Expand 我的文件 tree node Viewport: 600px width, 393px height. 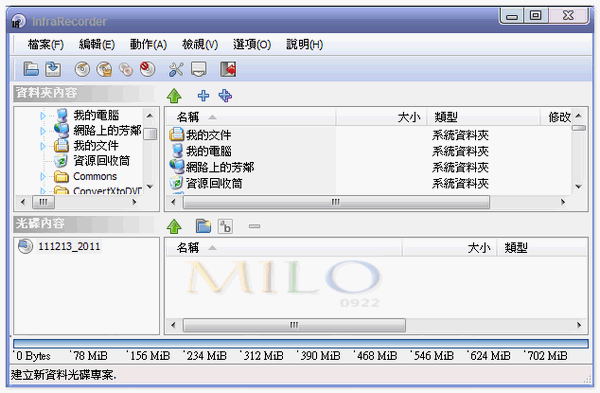click(43, 146)
